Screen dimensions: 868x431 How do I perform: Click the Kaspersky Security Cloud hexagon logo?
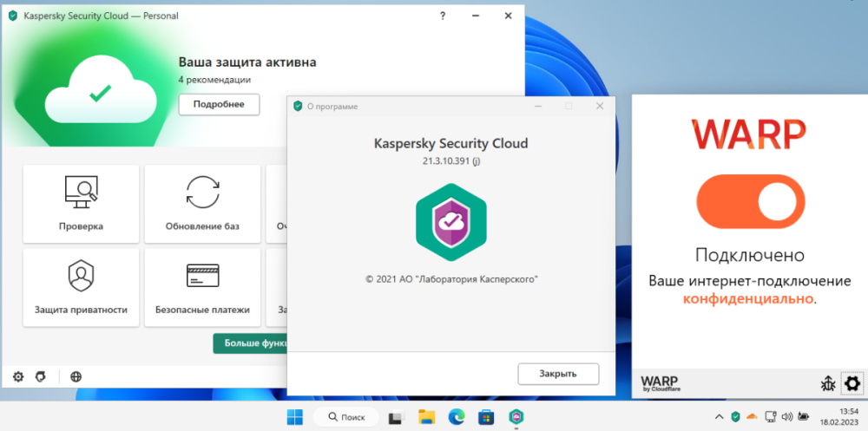[x=451, y=222]
